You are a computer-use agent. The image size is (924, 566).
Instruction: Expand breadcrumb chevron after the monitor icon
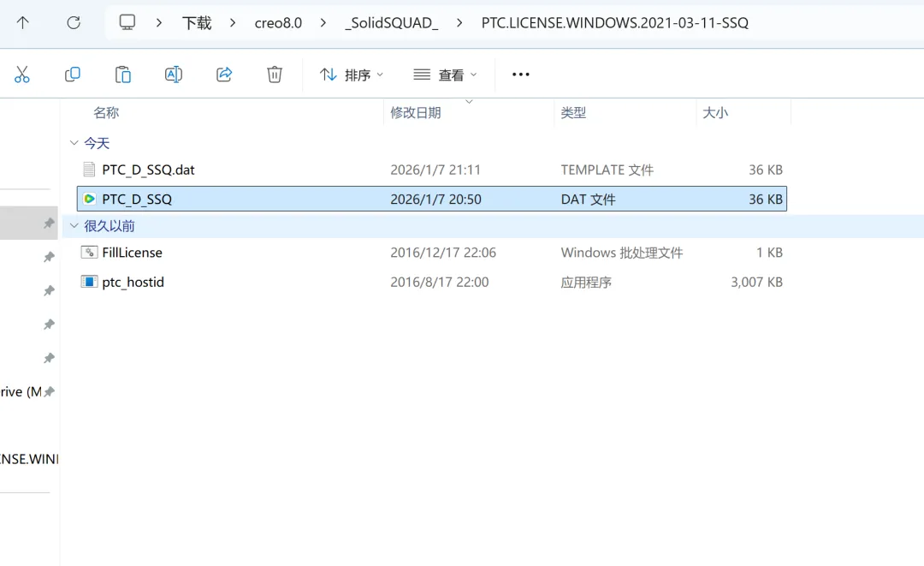[159, 23]
